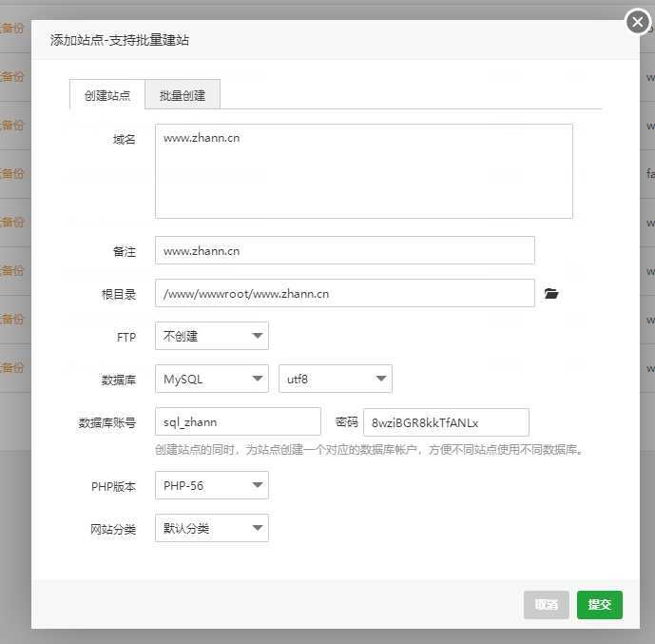Click the database 密码 input field
655x644 pixels.
tap(446, 422)
